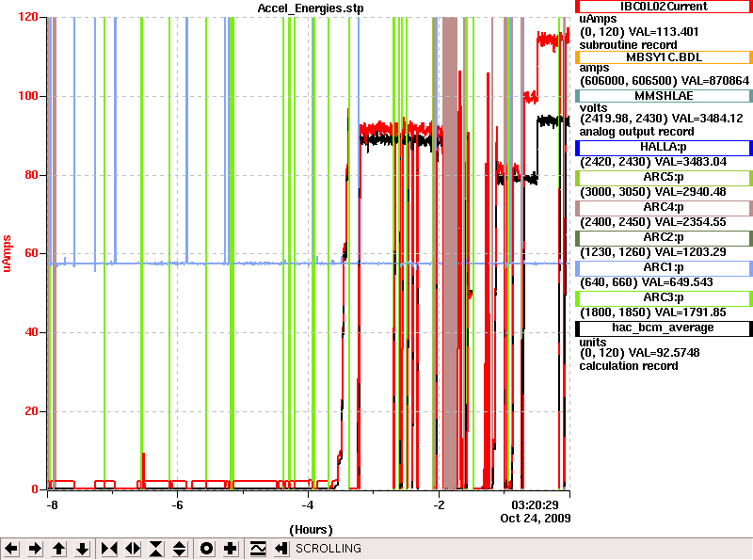Pan the graph left with the left arrow
753x560 pixels.
point(11,549)
